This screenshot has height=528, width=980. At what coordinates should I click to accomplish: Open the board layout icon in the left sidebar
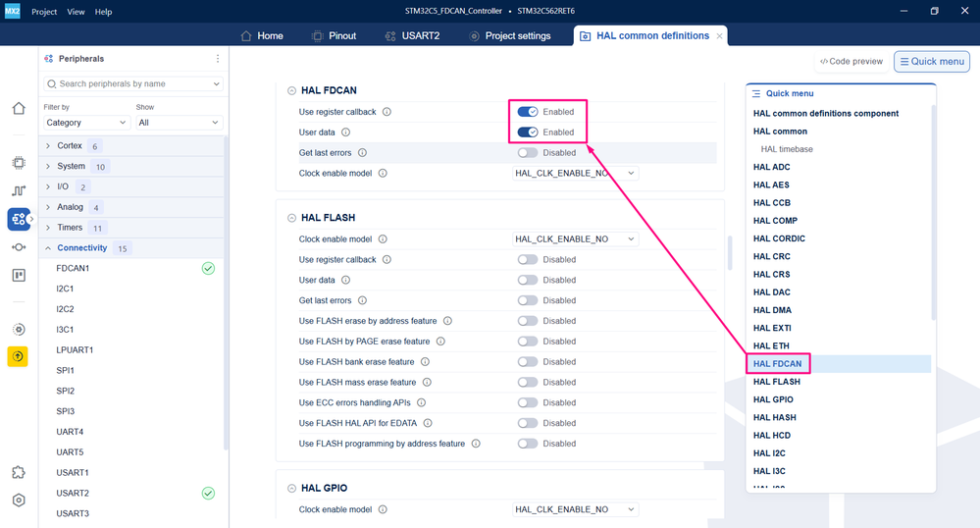[19, 275]
